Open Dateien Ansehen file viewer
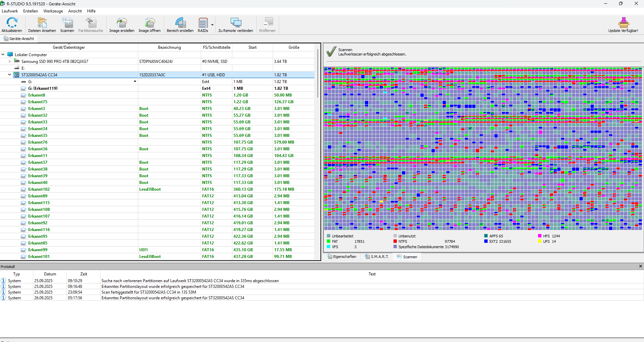 pyautogui.click(x=42, y=23)
